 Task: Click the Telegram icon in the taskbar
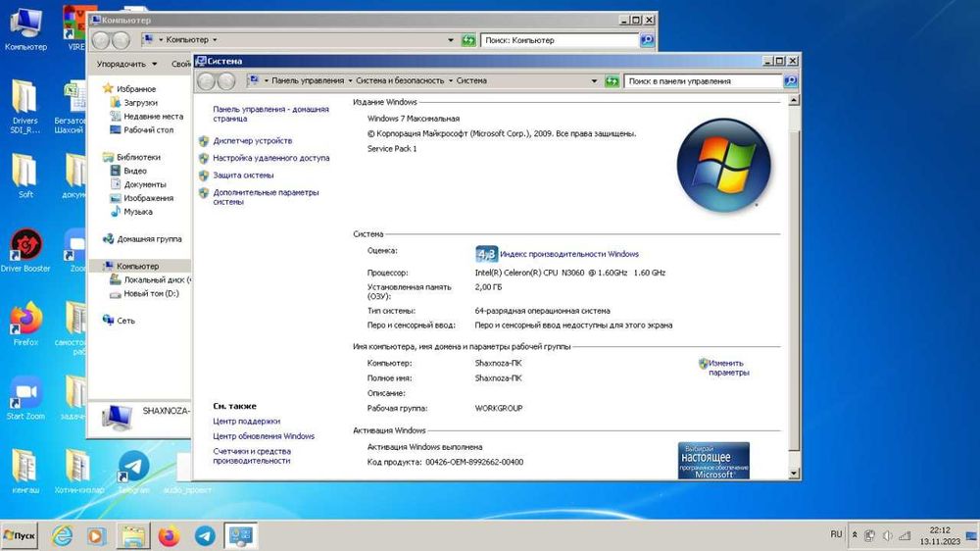[205, 535]
